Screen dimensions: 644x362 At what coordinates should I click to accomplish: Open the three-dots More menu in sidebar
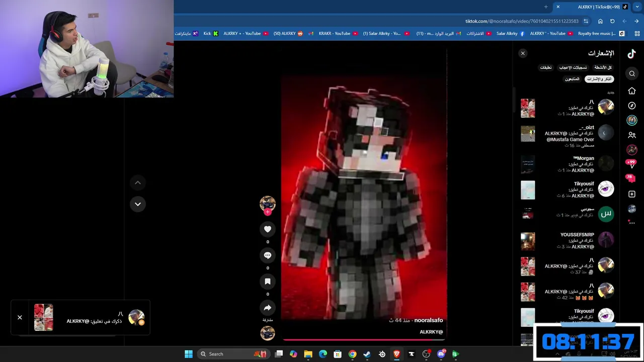pos(632,223)
